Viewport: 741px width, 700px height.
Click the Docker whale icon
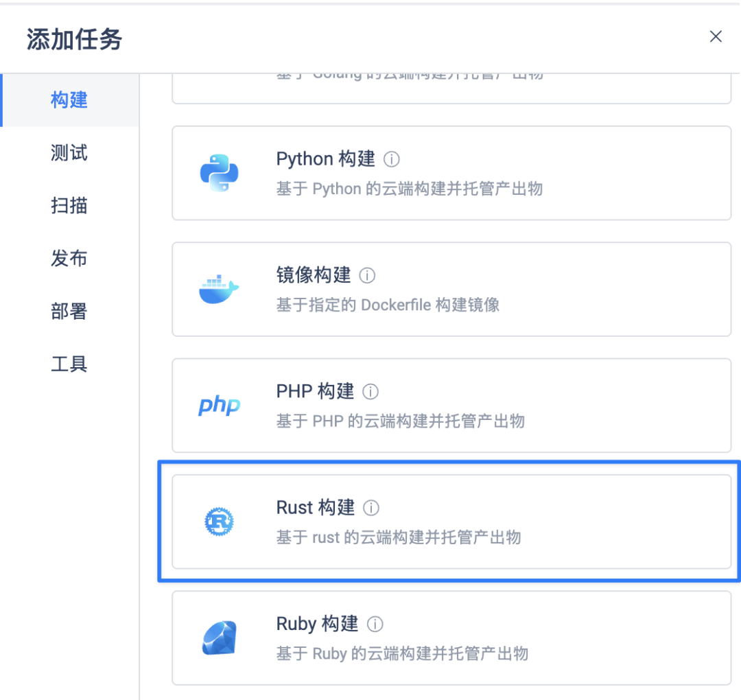(219, 289)
